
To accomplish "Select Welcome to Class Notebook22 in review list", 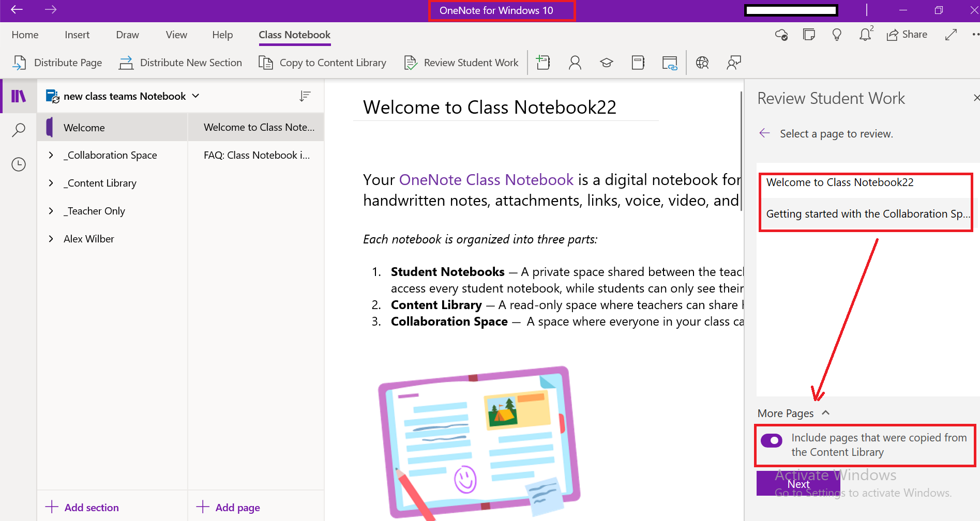I will coord(866,182).
